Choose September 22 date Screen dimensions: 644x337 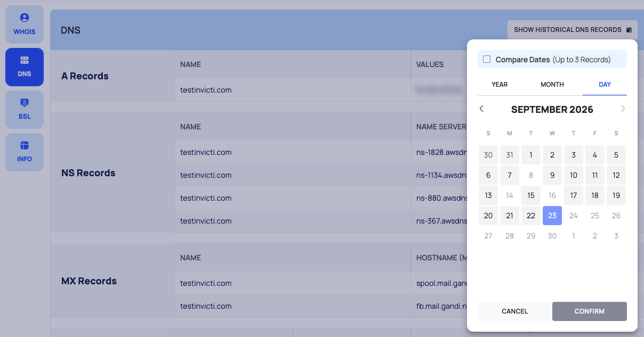pyautogui.click(x=531, y=216)
